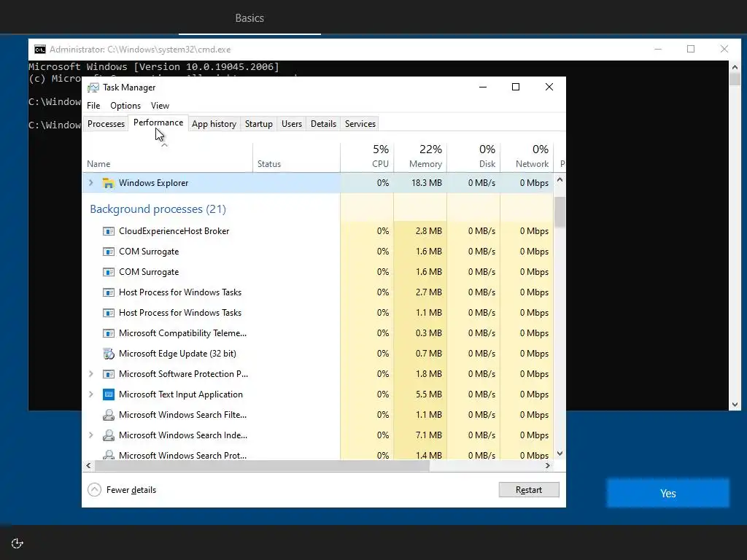
Task: Click the horizontal scrollbar right arrow
Action: (x=548, y=466)
